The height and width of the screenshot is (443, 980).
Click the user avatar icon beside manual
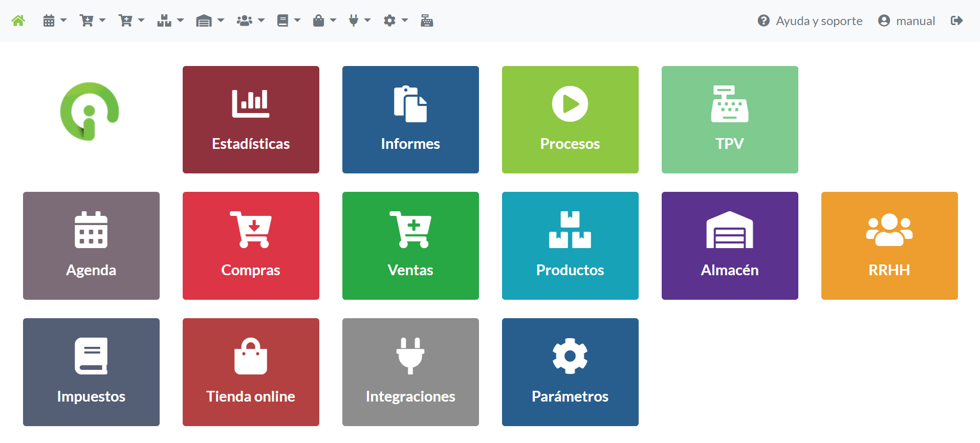(884, 20)
